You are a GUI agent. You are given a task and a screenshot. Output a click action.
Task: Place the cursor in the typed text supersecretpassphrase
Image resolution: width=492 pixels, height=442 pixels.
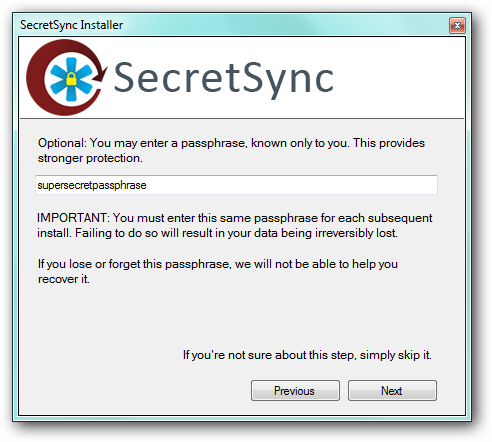(92, 185)
